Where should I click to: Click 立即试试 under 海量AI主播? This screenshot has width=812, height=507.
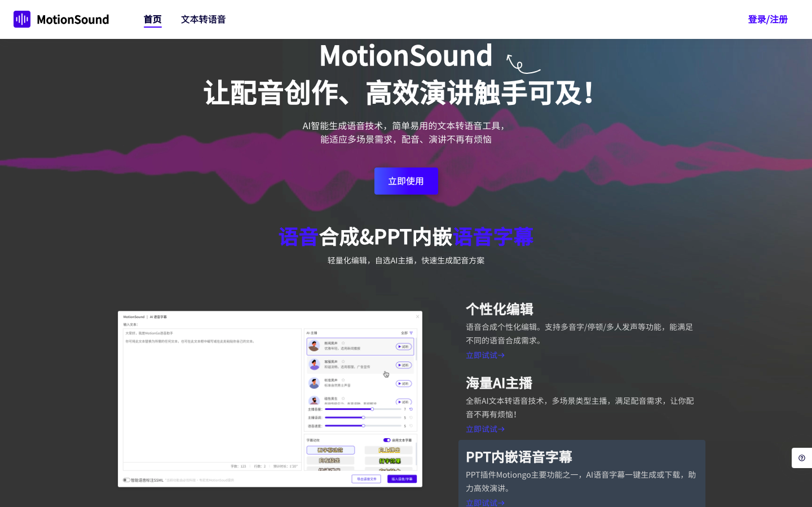click(485, 429)
